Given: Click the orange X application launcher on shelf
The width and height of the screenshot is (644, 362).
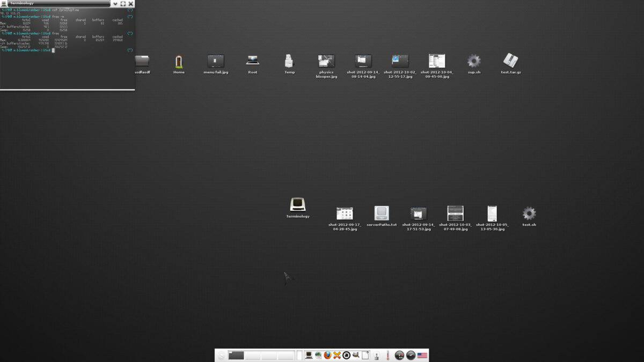Looking at the screenshot, I should coord(336,354).
